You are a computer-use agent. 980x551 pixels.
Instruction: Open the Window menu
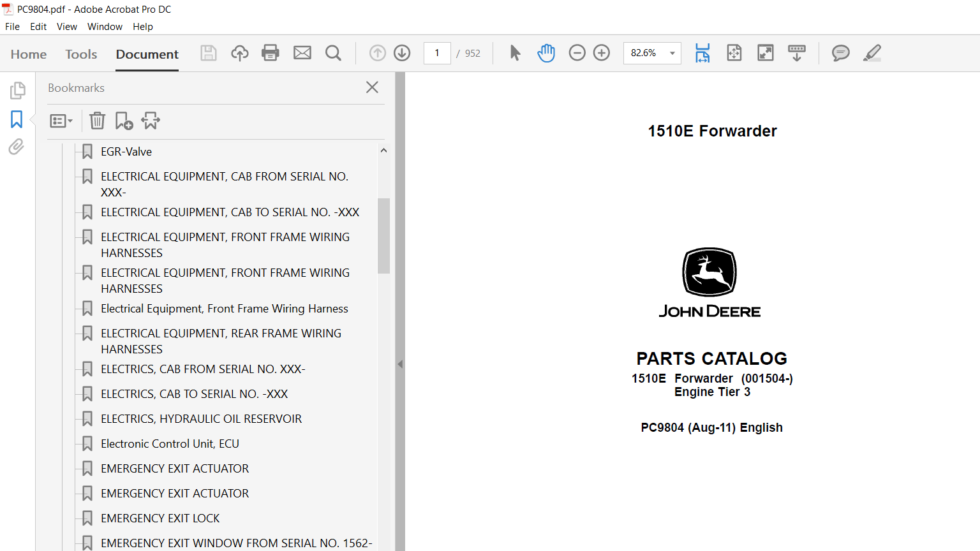coord(105,27)
